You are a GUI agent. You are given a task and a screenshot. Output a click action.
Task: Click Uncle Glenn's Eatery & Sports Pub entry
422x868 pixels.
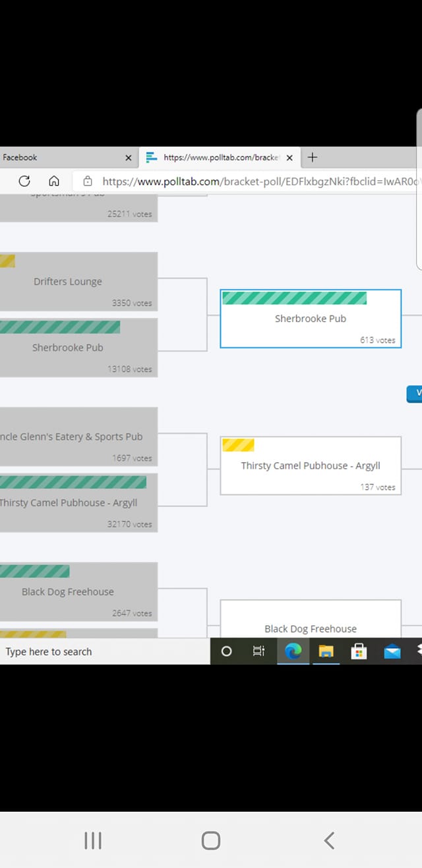78,436
